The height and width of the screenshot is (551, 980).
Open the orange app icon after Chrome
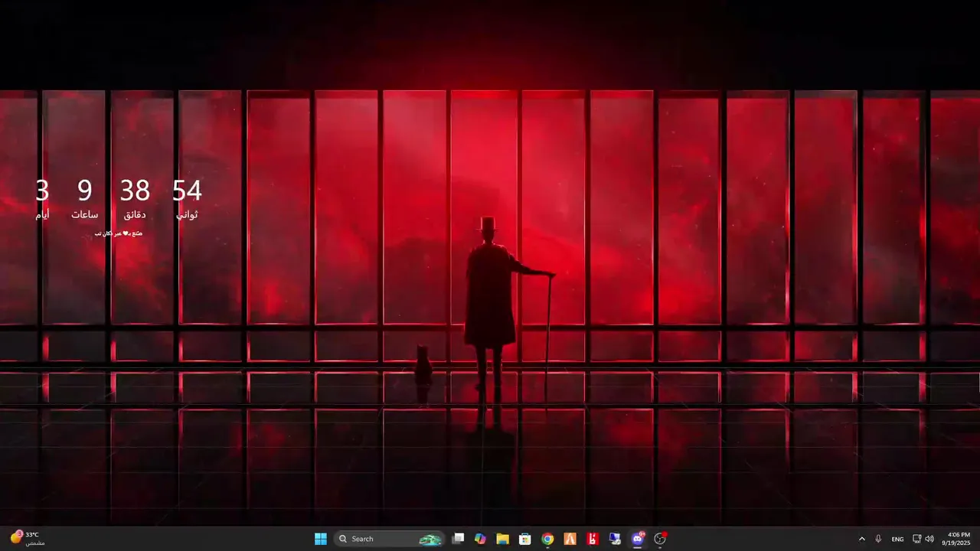[x=570, y=539]
